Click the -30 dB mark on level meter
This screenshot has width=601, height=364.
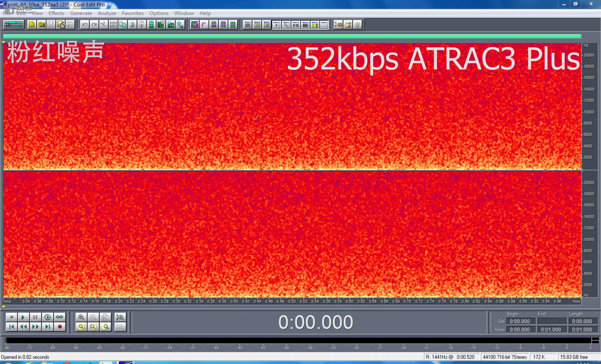click(356, 348)
